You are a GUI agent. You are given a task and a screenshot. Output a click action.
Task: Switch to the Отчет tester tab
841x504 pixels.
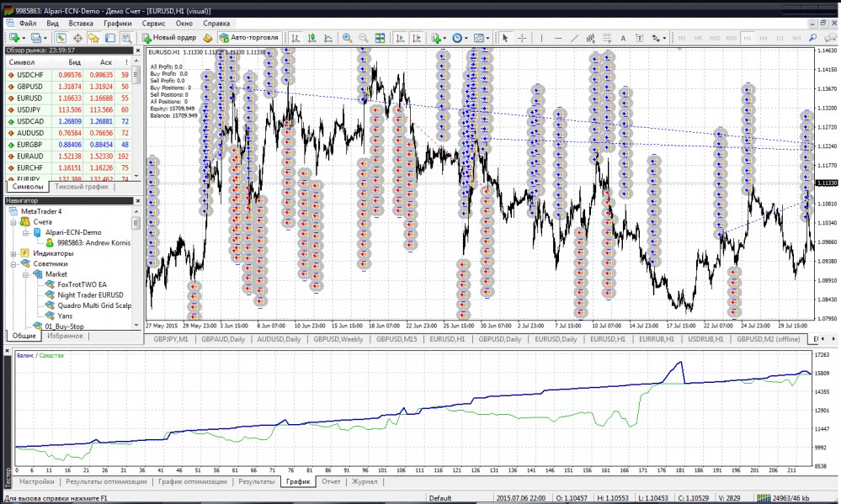tap(331, 482)
